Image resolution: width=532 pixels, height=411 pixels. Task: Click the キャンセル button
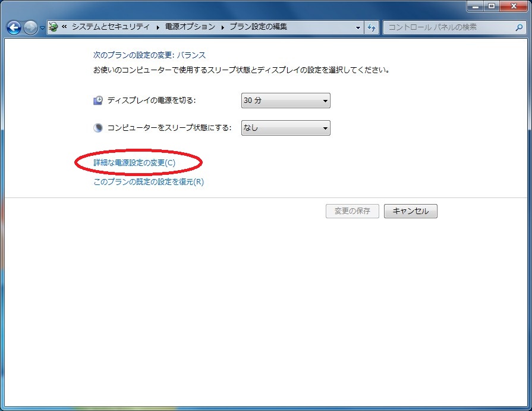411,211
